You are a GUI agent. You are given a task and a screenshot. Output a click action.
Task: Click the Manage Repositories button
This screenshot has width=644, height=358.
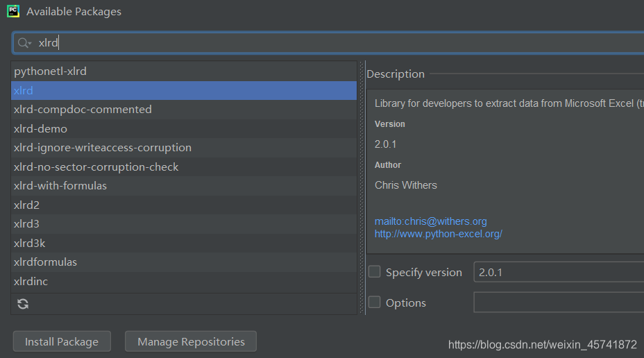(191, 341)
